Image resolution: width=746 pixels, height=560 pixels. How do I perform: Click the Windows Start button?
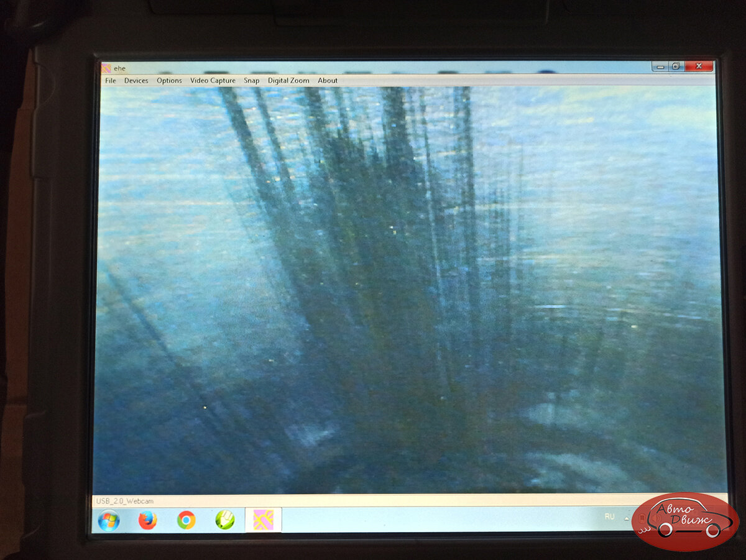(109, 520)
